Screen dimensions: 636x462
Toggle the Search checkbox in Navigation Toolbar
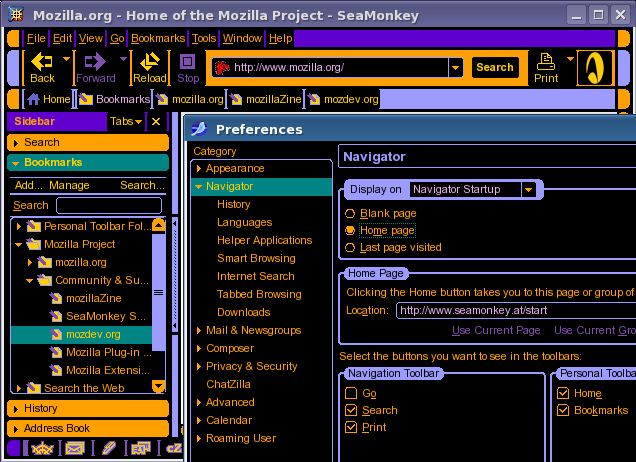coord(351,410)
